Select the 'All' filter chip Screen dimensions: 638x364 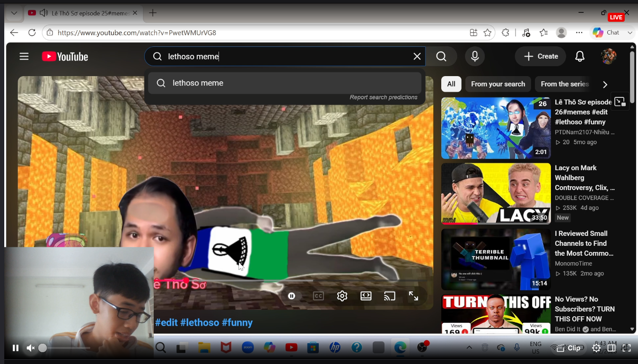coord(451,84)
